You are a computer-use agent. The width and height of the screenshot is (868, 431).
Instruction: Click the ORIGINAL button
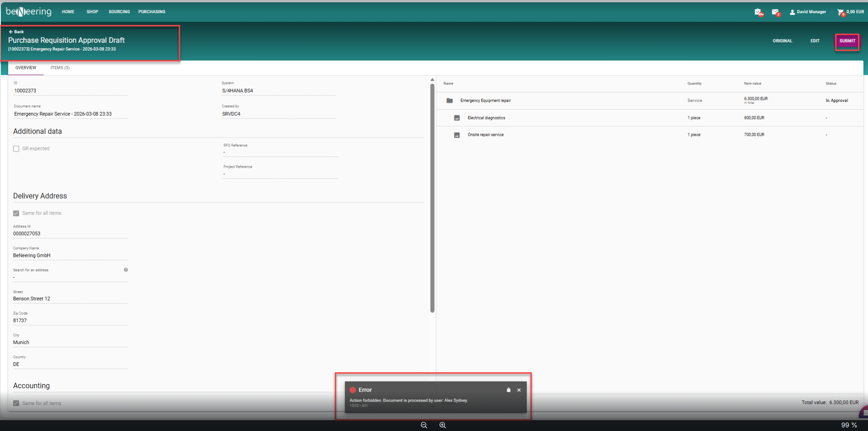coord(782,41)
